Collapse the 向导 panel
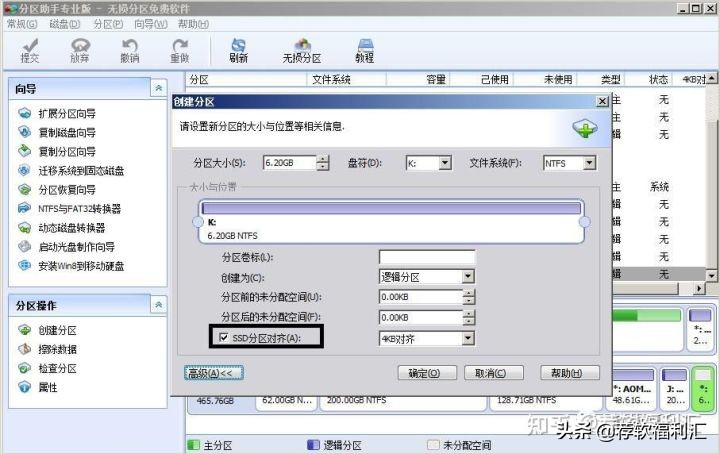This screenshot has height=454, width=720. [x=158, y=88]
